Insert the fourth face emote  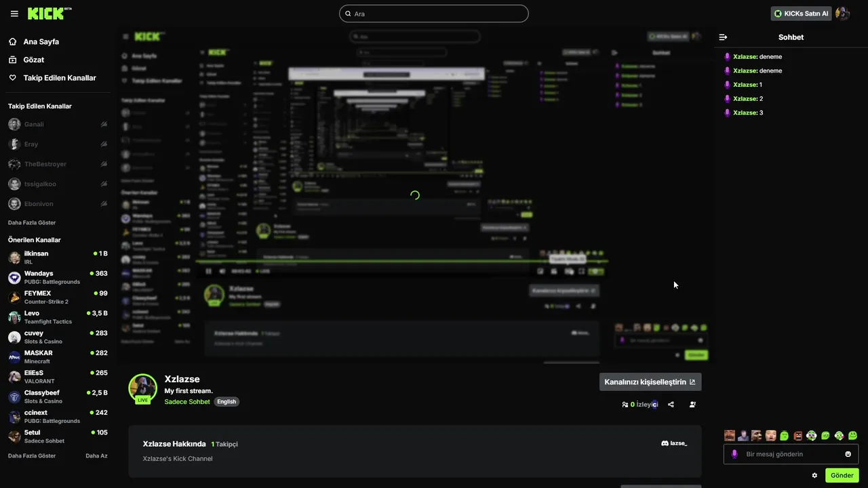click(771, 436)
